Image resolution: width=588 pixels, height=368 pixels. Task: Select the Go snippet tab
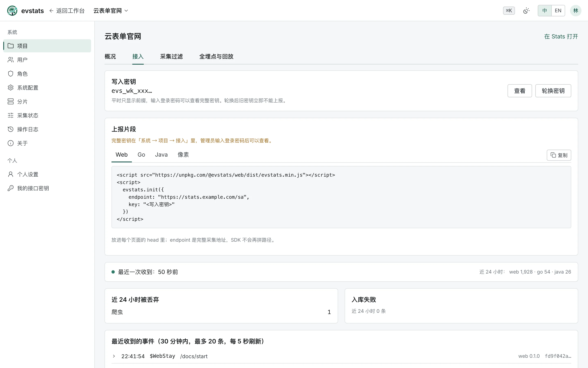tap(141, 155)
